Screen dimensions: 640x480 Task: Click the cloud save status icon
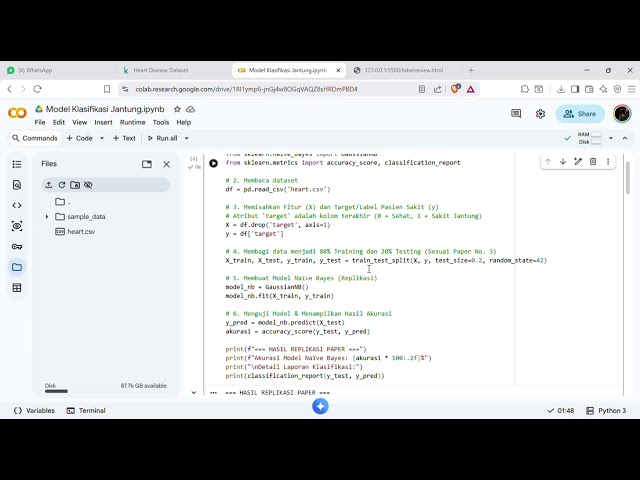tap(191, 109)
